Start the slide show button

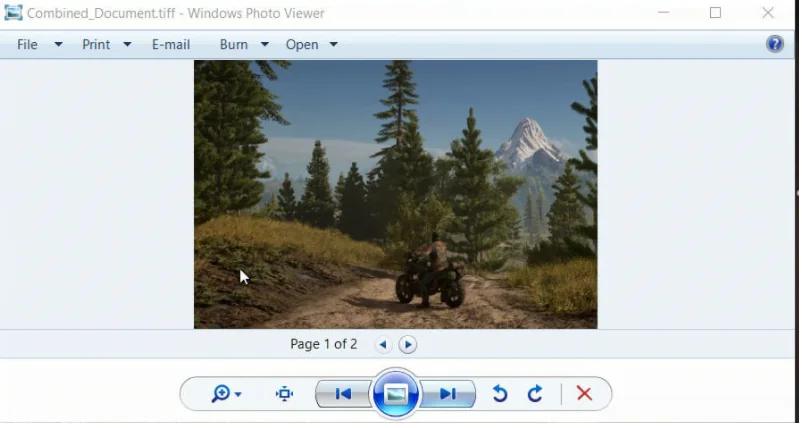click(396, 394)
